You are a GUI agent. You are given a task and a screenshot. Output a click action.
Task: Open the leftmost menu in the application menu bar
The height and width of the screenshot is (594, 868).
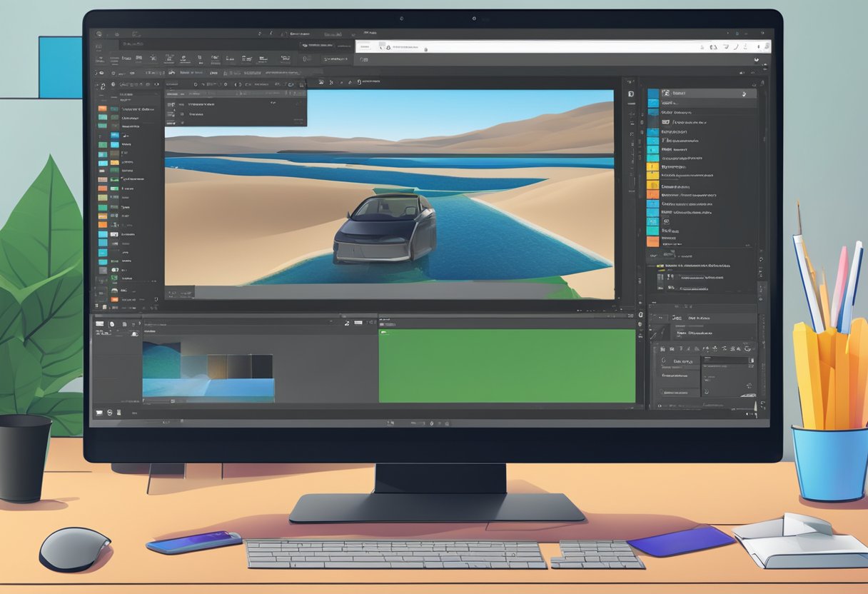(x=100, y=34)
